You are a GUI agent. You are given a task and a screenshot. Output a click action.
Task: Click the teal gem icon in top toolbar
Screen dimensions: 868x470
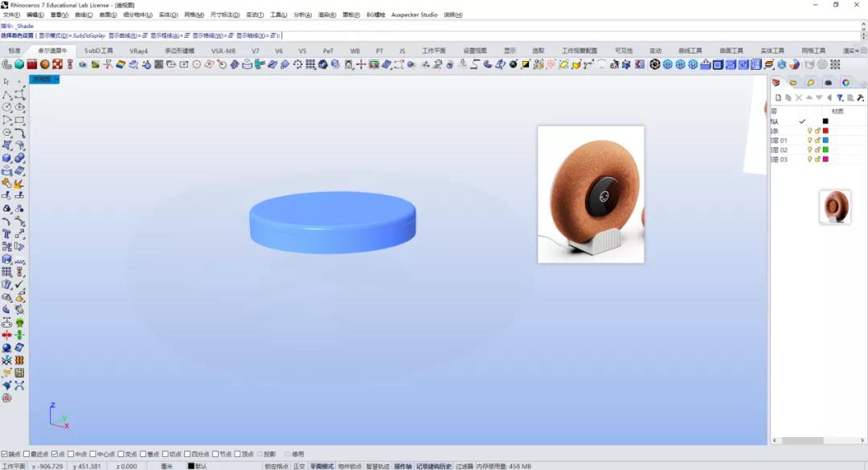[x=19, y=65]
